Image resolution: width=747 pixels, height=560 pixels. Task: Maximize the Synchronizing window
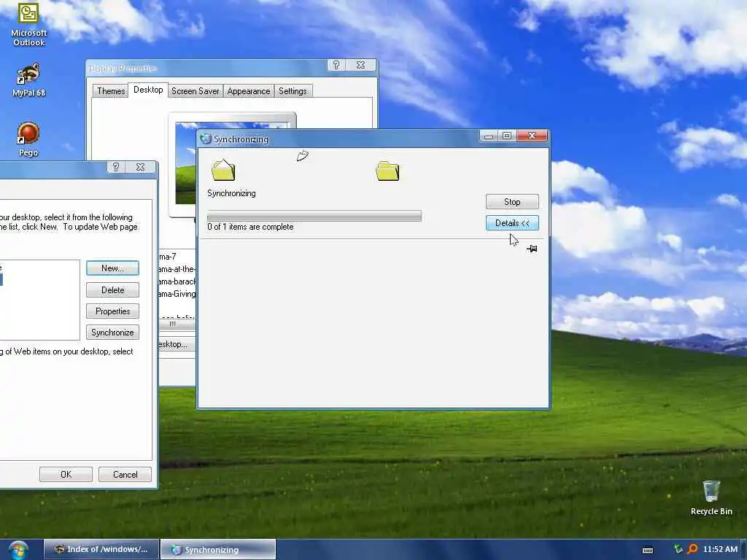tap(507, 136)
